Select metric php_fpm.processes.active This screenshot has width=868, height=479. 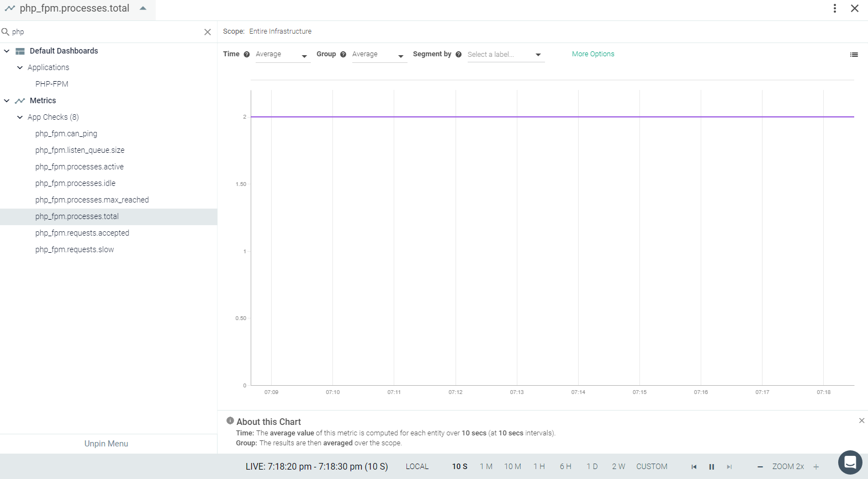[x=80, y=167]
